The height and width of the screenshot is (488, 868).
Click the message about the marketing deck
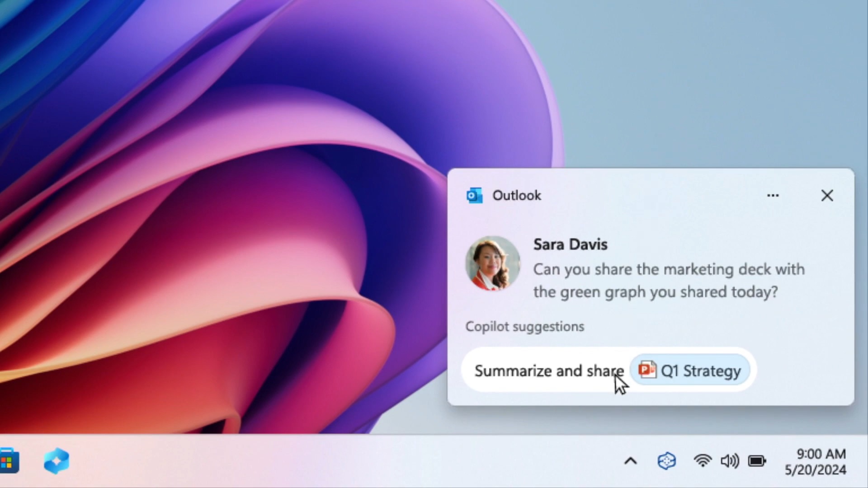[669, 281]
